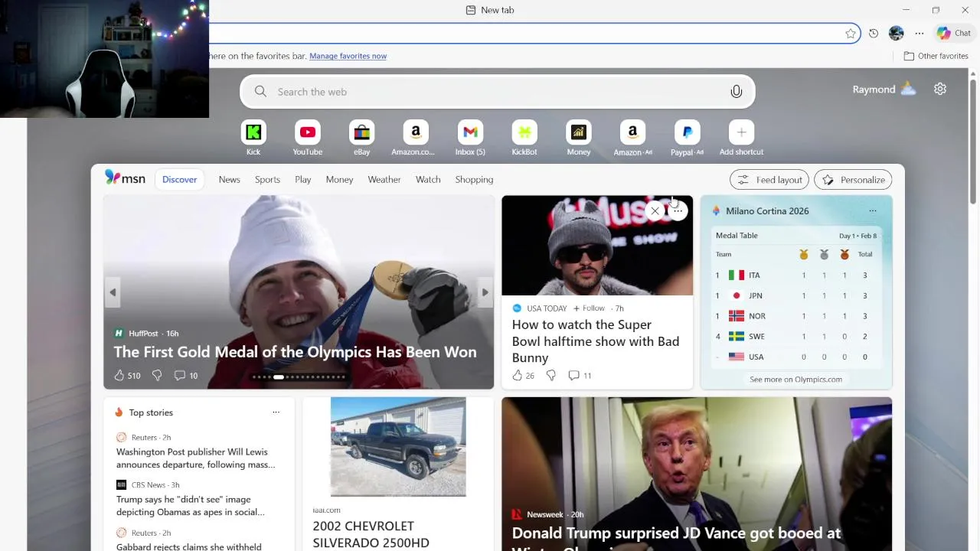Follow USA TODAY source
Screen dimensions: 980x551
pos(589,308)
